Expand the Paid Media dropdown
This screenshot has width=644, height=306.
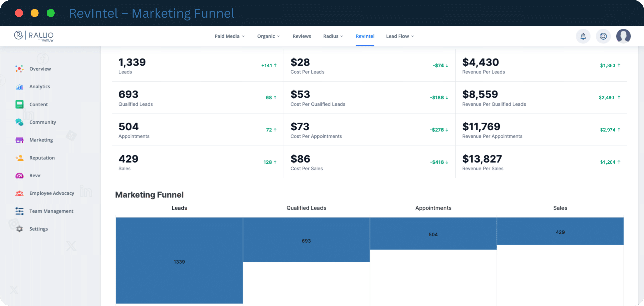point(229,36)
